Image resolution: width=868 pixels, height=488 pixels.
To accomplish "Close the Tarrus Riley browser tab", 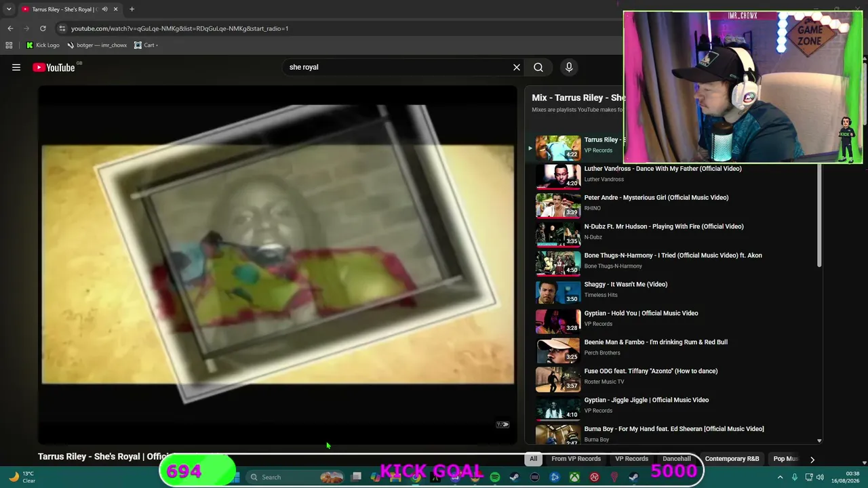I will pos(115,9).
